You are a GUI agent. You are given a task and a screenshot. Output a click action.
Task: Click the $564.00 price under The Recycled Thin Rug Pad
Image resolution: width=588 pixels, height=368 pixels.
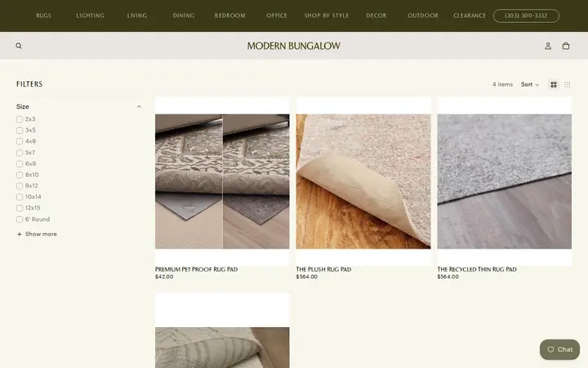tap(448, 276)
